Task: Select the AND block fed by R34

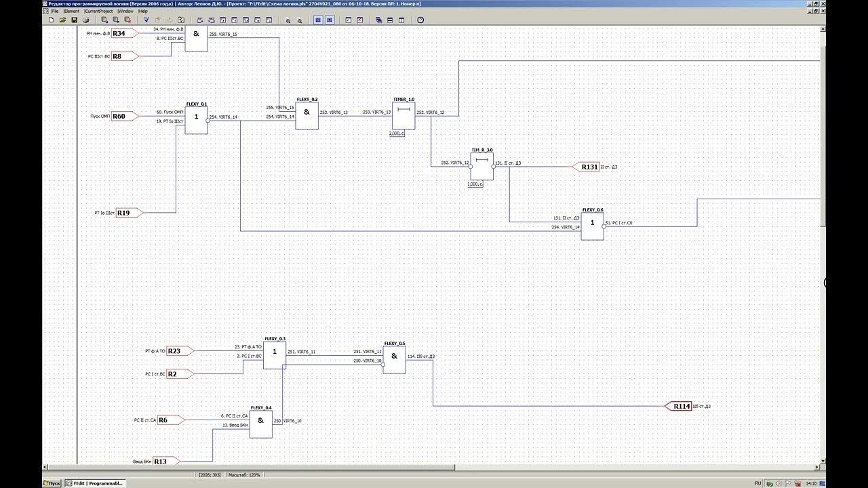Action: point(197,37)
